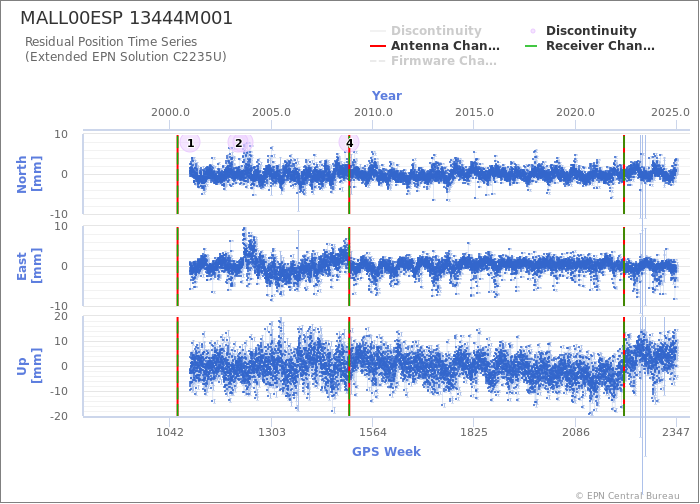The image size is (700, 504).
Task: Click the Year axis title
Action: tap(387, 96)
